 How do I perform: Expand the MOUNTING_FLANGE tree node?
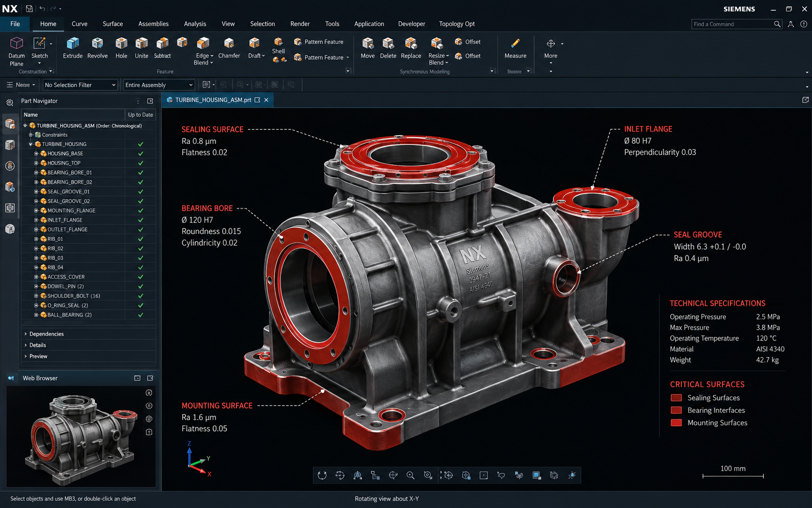click(36, 210)
